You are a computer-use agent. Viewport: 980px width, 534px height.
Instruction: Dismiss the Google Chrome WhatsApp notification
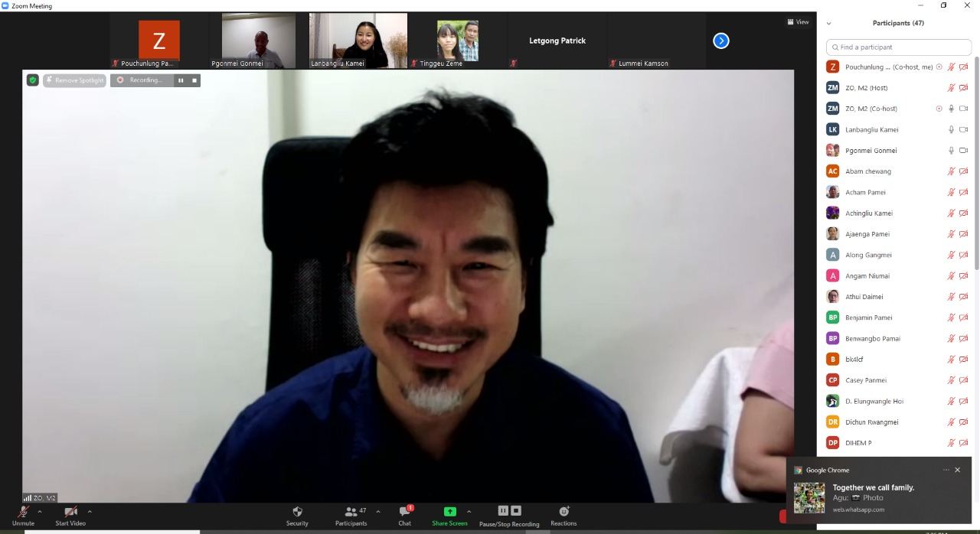click(957, 470)
